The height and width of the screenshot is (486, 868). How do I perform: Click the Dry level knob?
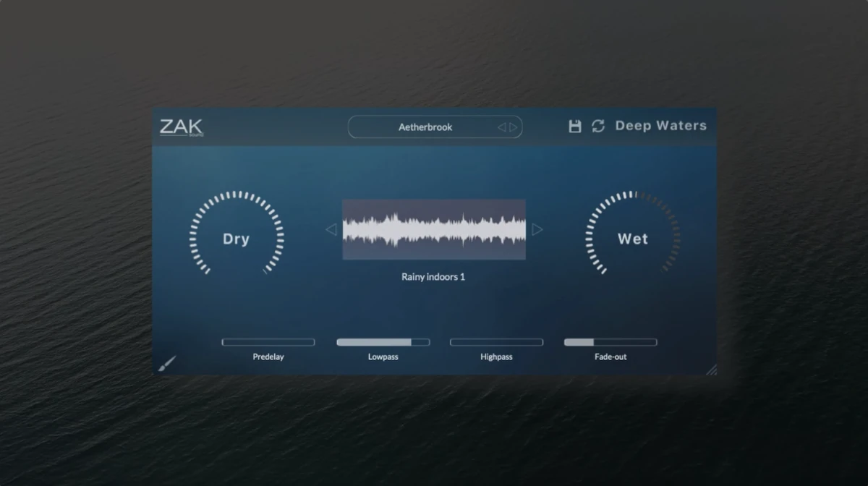[235, 239]
